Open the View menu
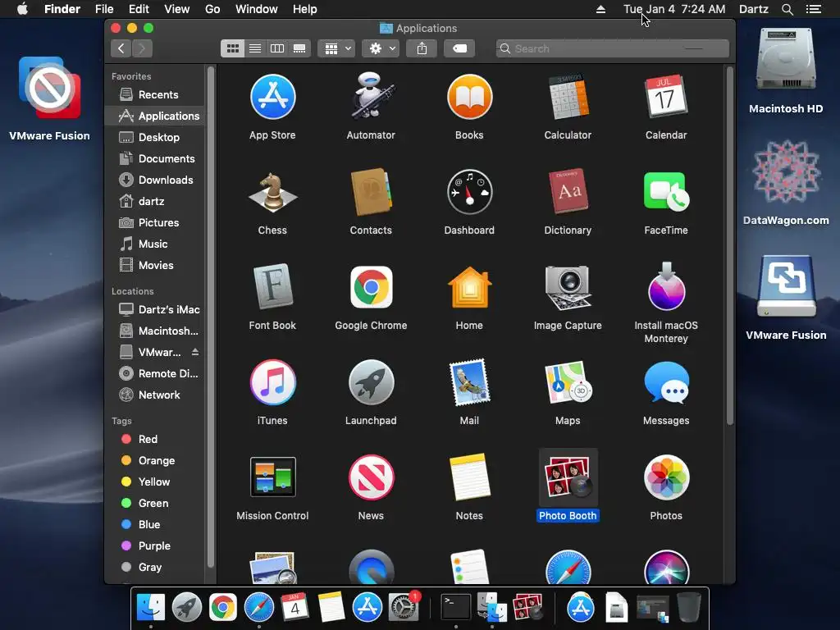Screen dimensions: 840x630 [177, 9]
